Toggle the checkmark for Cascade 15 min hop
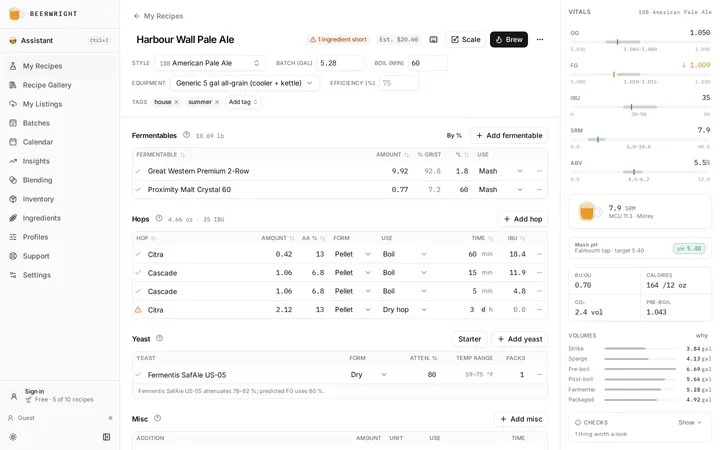The image size is (720, 450). click(138, 272)
